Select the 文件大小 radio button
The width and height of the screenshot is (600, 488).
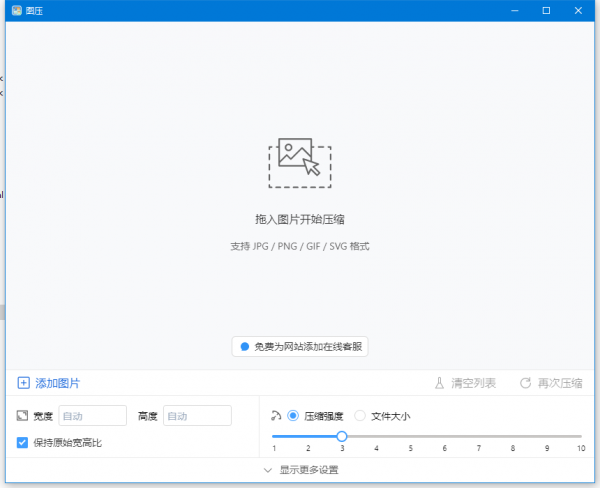(360, 416)
